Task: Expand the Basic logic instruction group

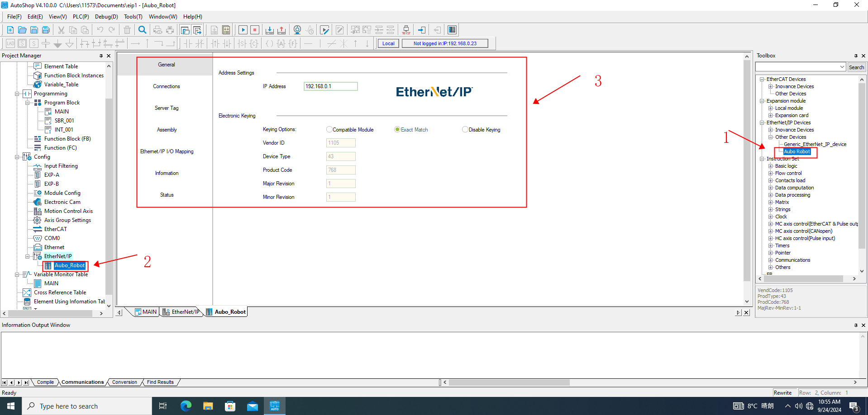Action: tap(770, 166)
